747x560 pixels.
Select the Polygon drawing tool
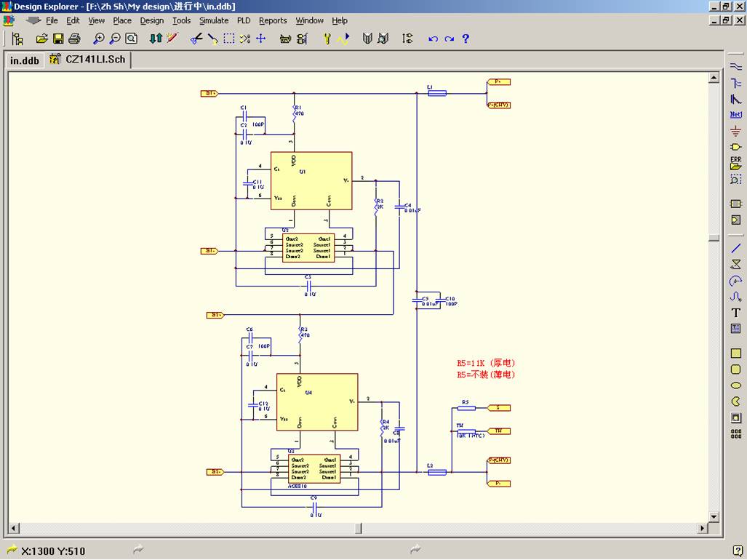coord(736,264)
